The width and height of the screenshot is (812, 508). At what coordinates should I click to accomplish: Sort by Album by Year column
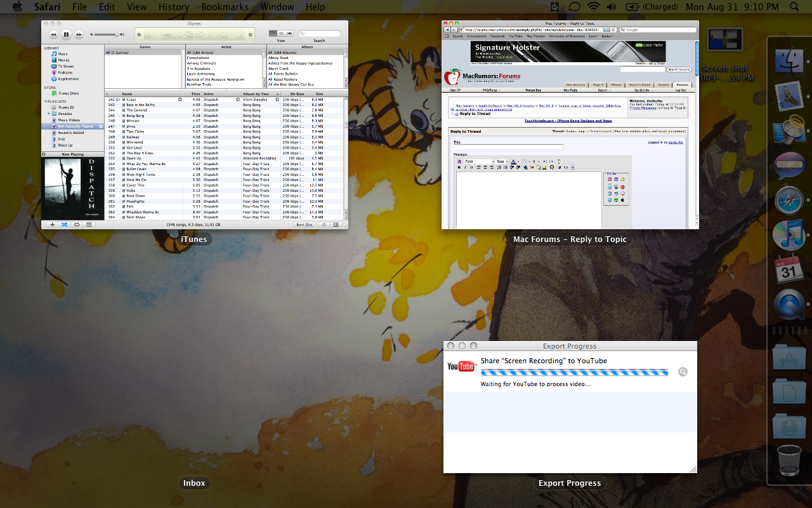[260, 94]
